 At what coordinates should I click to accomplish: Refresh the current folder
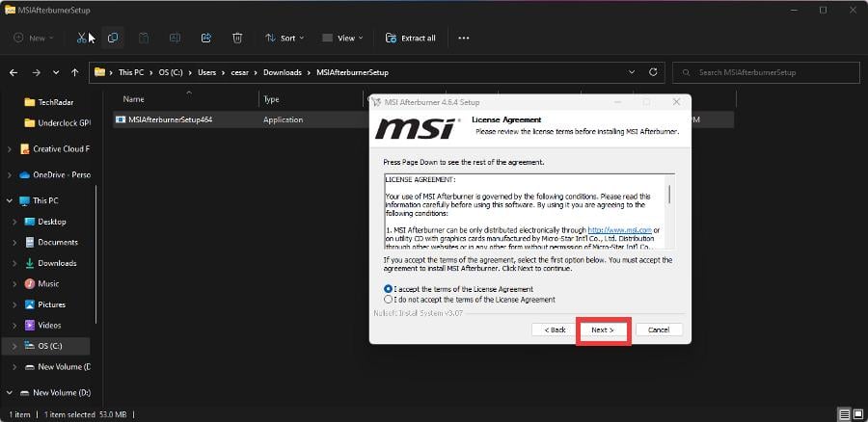653,72
